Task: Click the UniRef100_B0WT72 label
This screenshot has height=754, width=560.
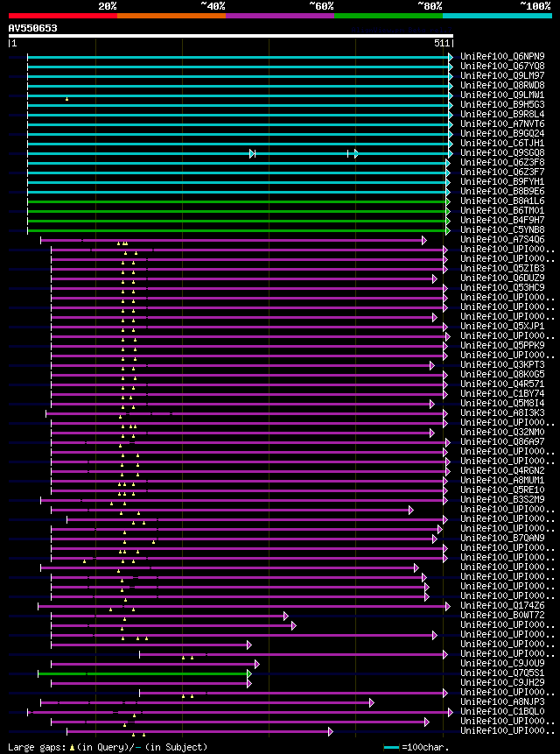Action: [x=502, y=615]
